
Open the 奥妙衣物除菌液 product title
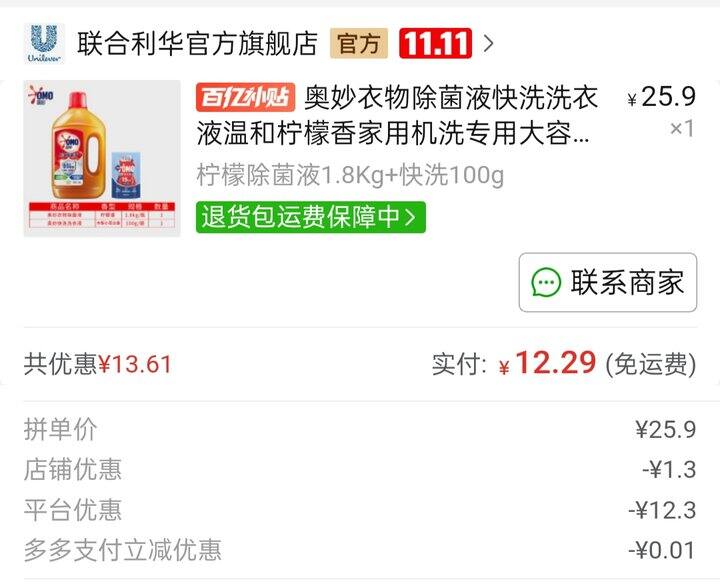point(398,115)
